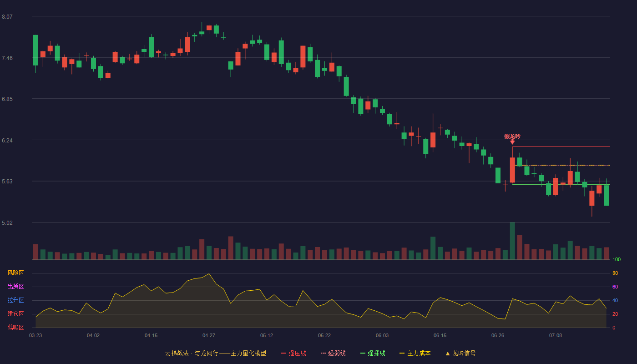Image resolution: width=637 pixels, height=364 pixels.
Task: Click the 6.85 price axis label
Action: 7,99
